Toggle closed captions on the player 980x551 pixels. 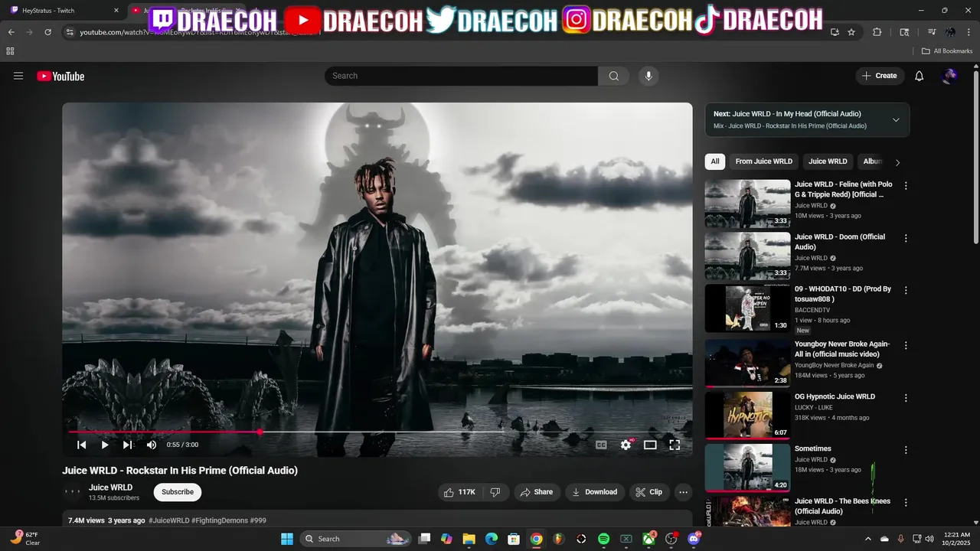point(602,445)
